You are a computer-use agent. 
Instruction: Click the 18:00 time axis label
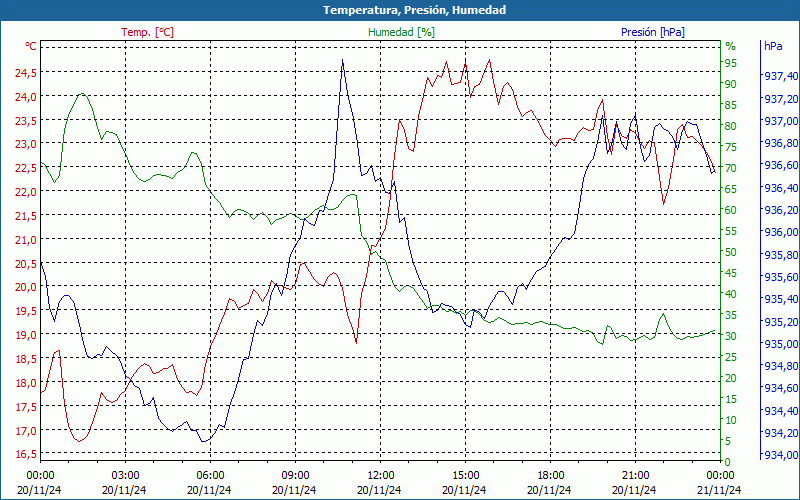(x=551, y=474)
